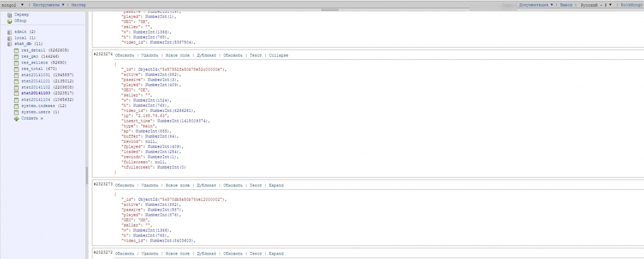Image resolution: width=644 pixels, height=259 pixels.
Task: Click record number #2323273
Action: tap(103, 184)
